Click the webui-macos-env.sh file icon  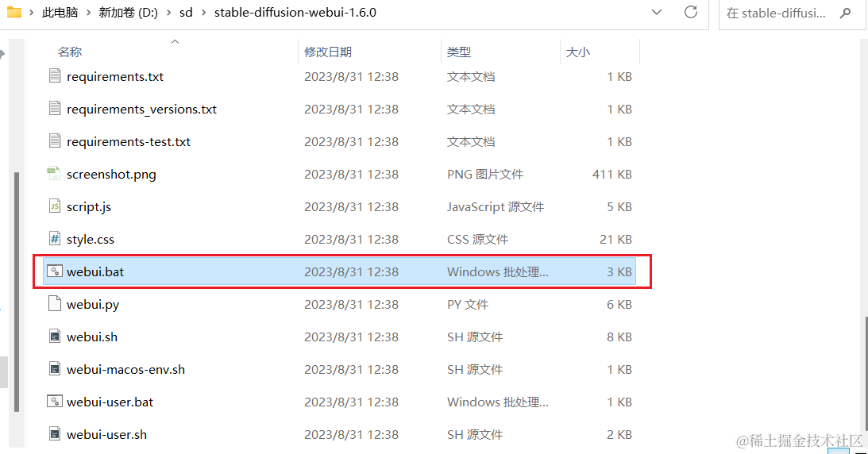tap(54, 369)
